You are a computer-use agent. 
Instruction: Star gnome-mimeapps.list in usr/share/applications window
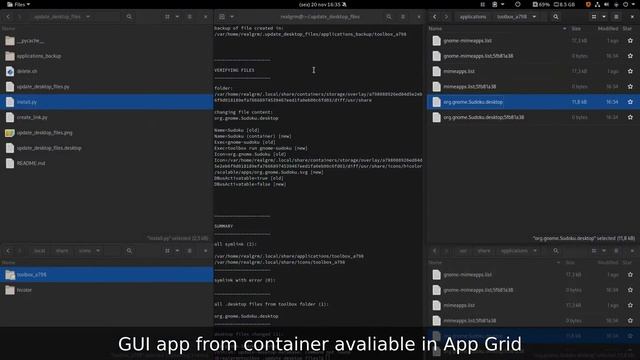[630, 275]
